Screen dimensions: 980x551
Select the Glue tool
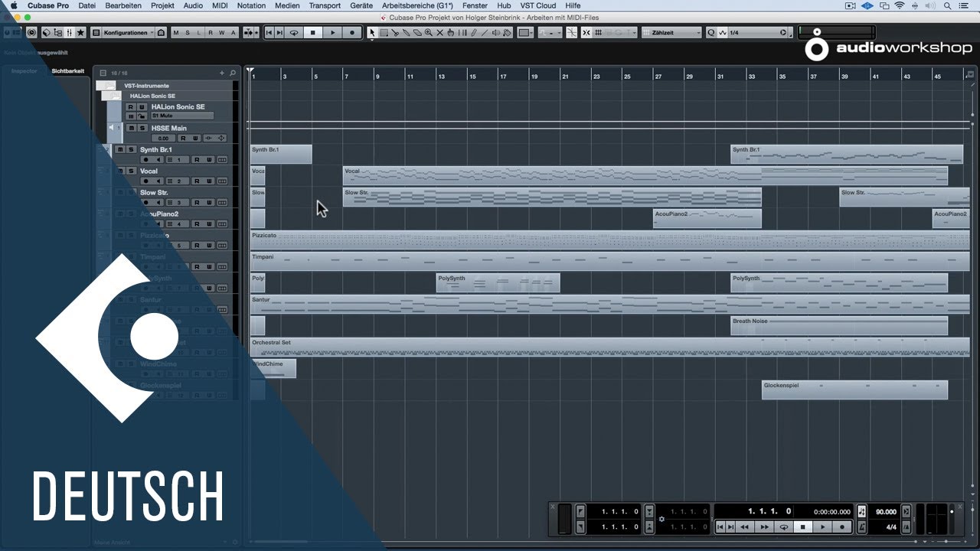(x=406, y=33)
